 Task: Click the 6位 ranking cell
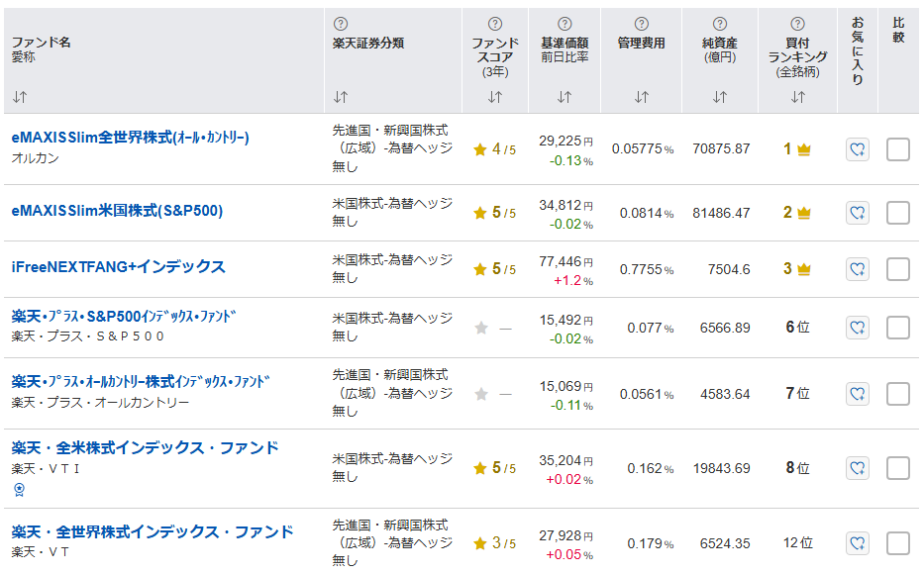point(798,327)
